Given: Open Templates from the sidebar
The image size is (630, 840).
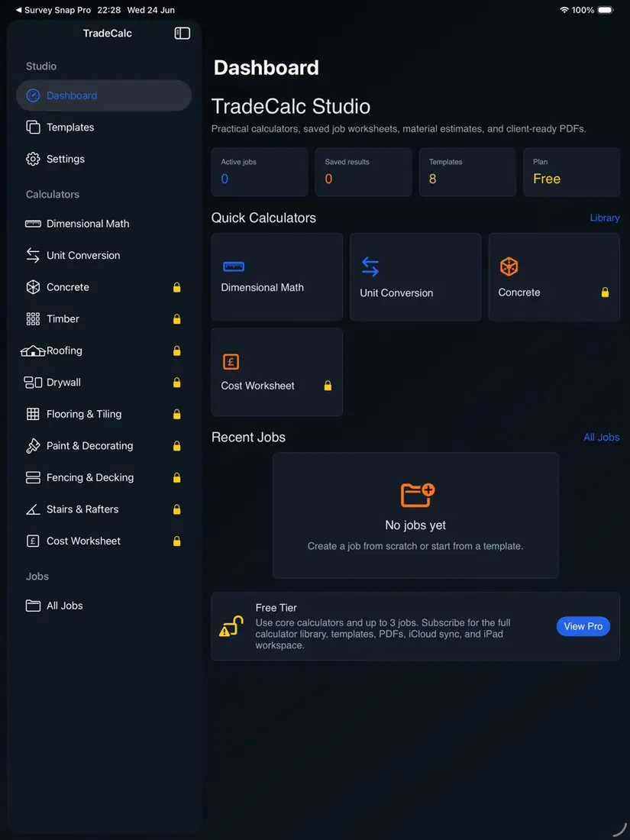Looking at the screenshot, I should (x=104, y=127).
